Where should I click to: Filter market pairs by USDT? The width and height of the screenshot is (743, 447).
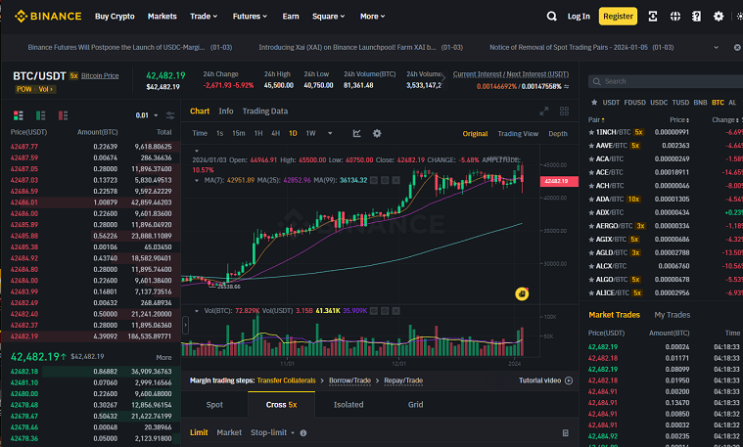click(x=611, y=102)
